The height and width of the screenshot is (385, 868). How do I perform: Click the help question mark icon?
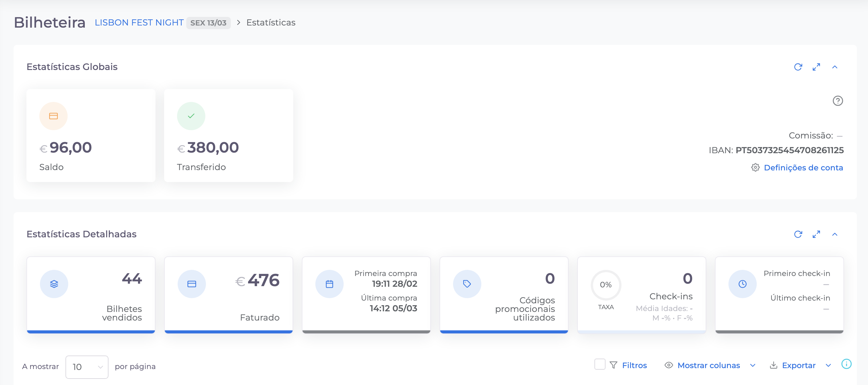coord(837,101)
